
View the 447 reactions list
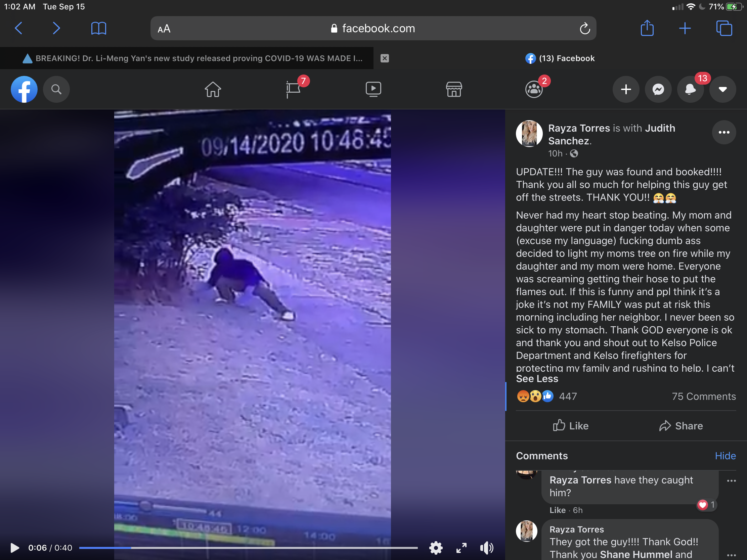coord(568,396)
